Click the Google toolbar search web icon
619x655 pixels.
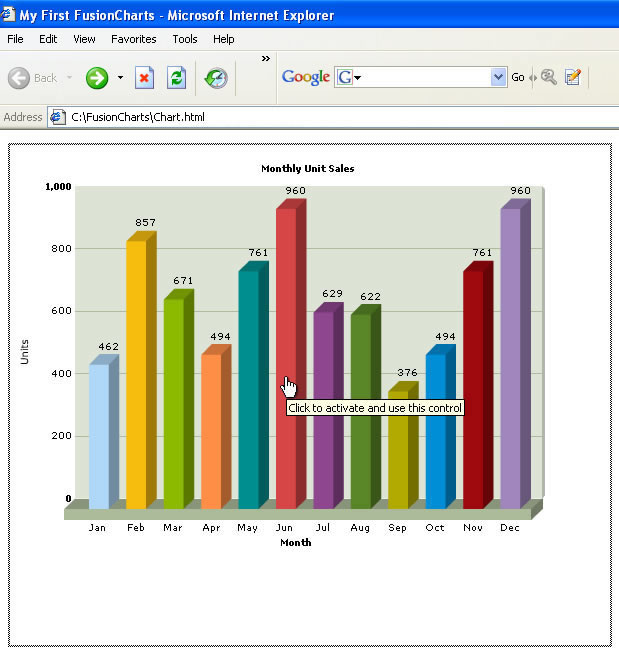tap(548, 77)
